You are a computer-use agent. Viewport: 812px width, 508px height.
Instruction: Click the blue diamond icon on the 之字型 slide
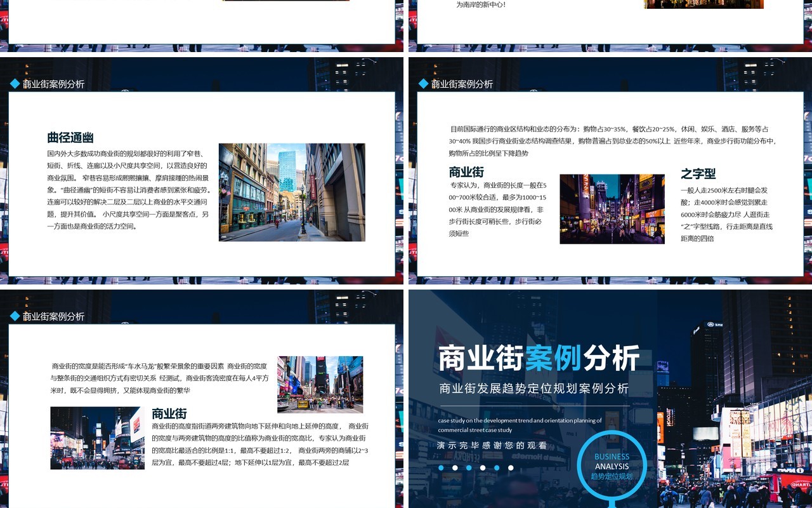coord(424,83)
